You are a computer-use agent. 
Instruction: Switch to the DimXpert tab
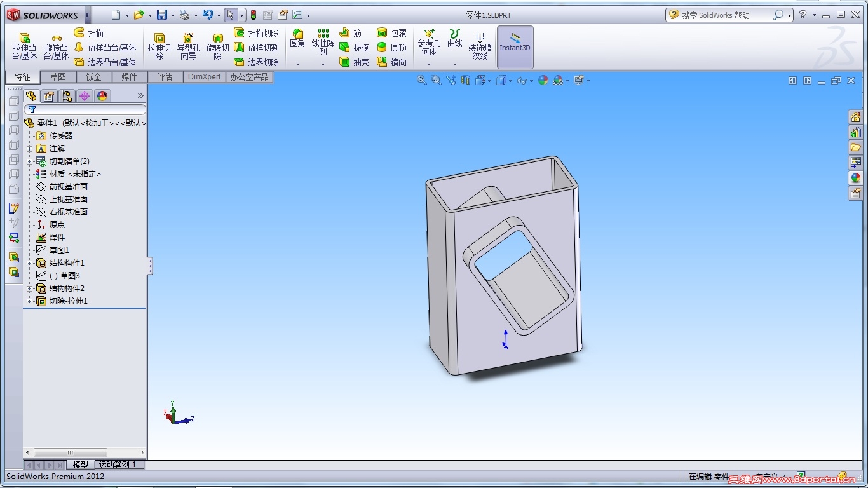coord(205,77)
